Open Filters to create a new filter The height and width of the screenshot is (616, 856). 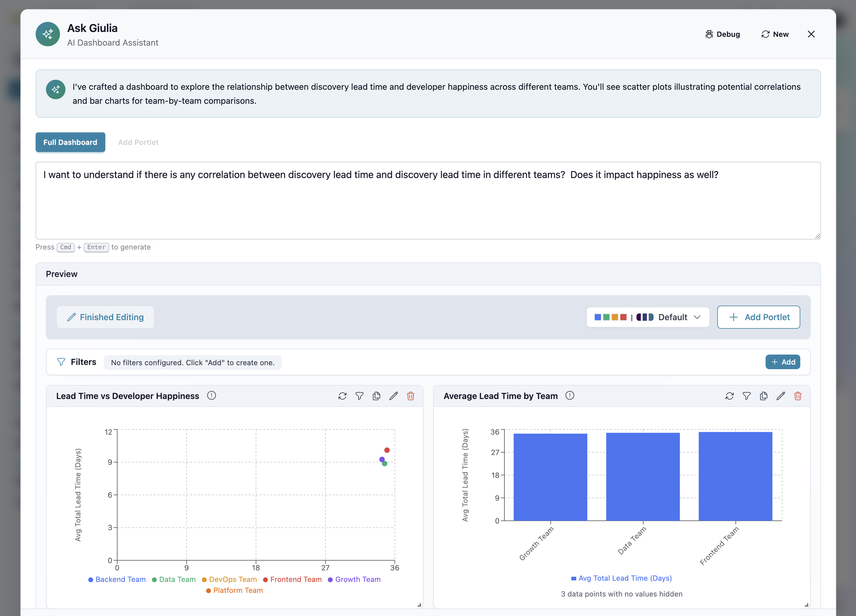[783, 362]
